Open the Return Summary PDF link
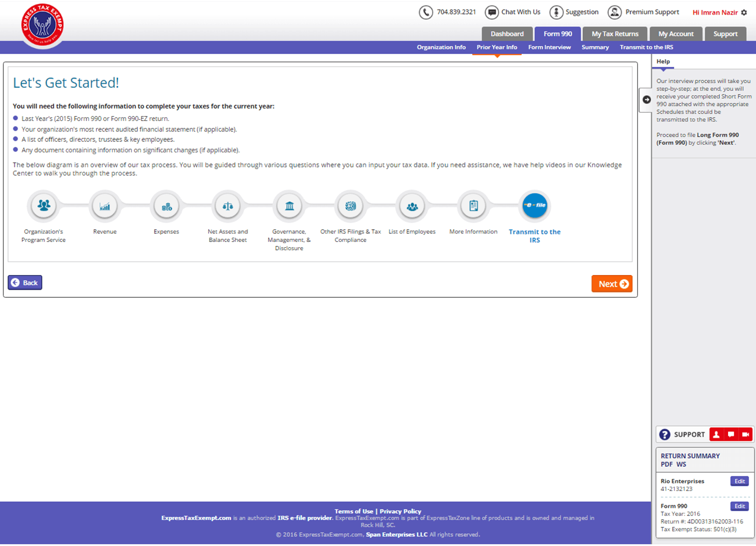The height and width of the screenshot is (546, 756). point(666,464)
